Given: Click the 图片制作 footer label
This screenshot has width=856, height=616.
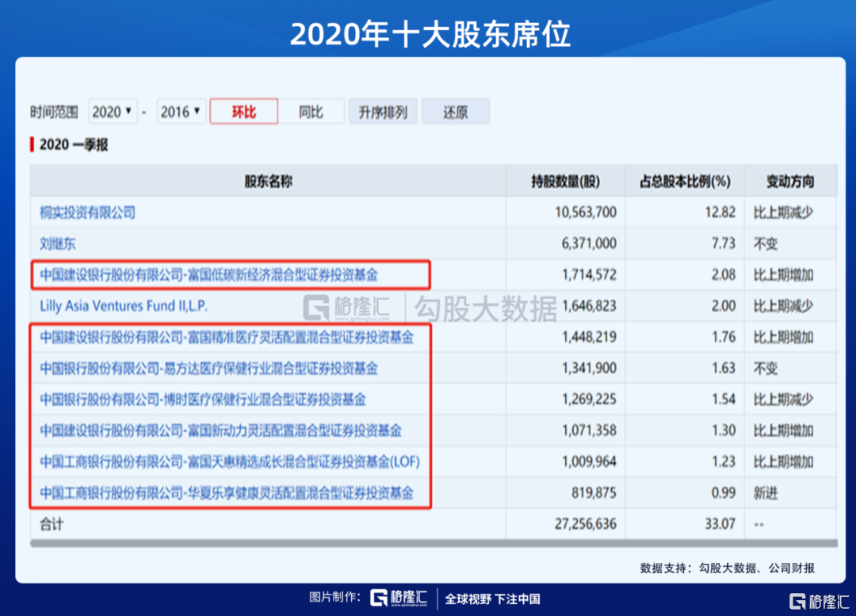Looking at the screenshot, I should tap(334, 598).
